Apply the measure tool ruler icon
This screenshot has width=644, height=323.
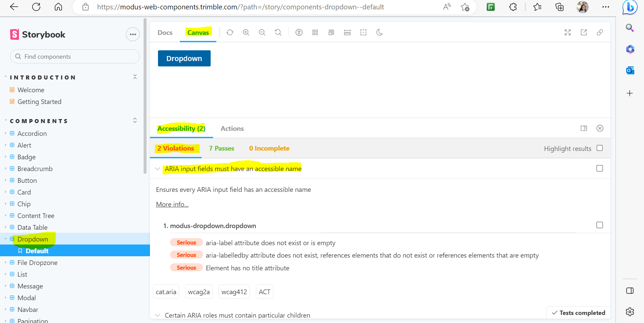pyautogui.click(x=347, y=32)
